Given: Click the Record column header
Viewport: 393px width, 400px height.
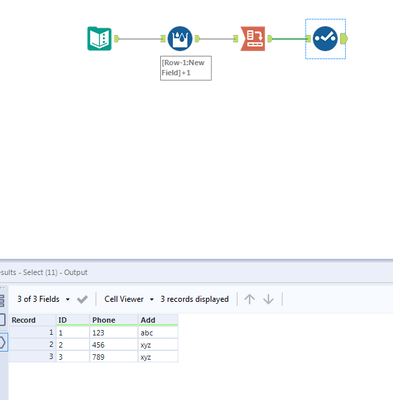Looking at the screenshot, I should coord(32,320).
